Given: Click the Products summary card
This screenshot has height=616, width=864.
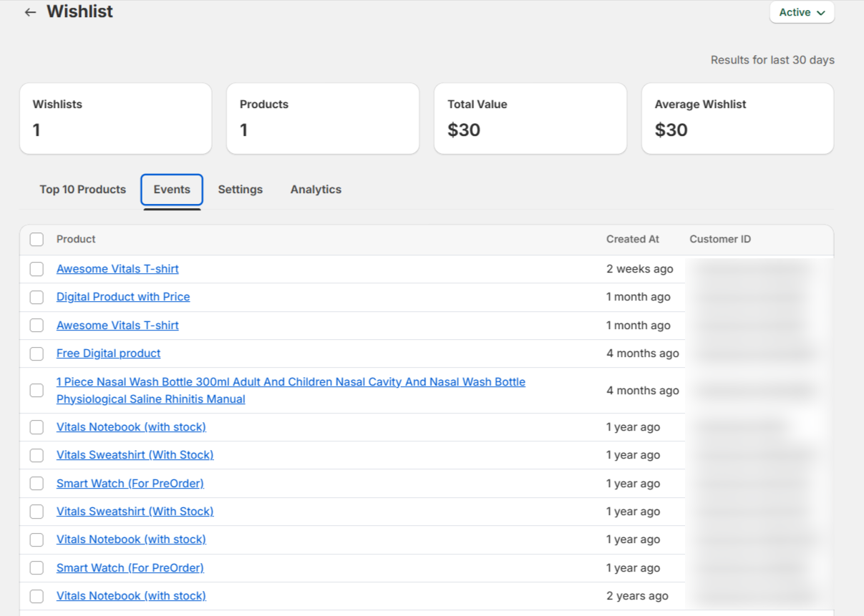Looking at the screenshot, I should [x=323, y=119].
